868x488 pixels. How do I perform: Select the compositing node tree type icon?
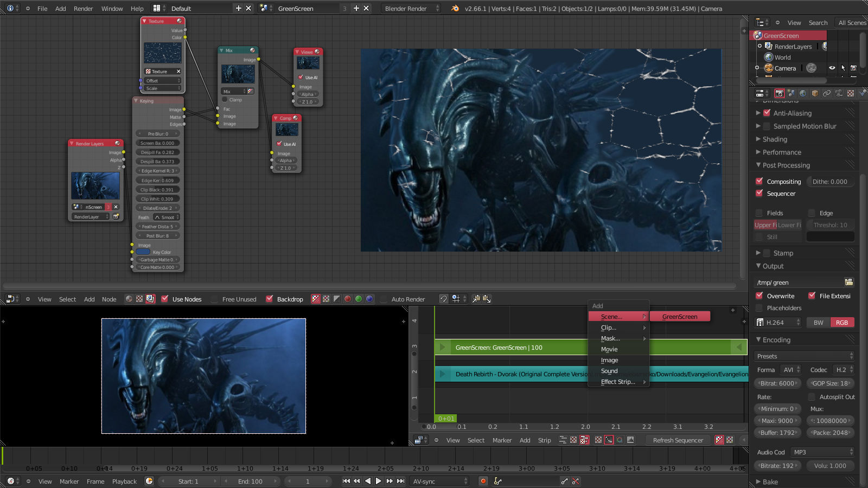click(150, 299)
